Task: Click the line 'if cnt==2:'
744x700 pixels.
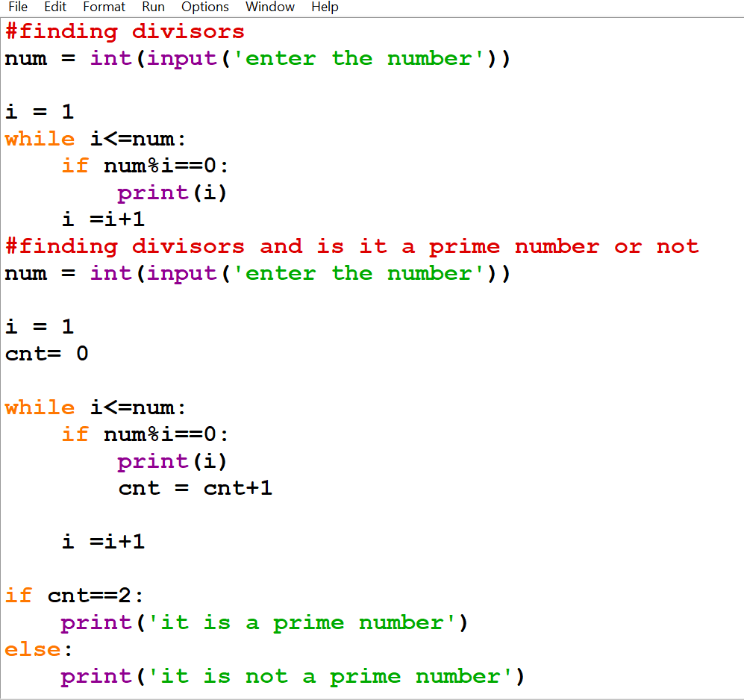Action: pyautogui.click(x=74, y=596)
